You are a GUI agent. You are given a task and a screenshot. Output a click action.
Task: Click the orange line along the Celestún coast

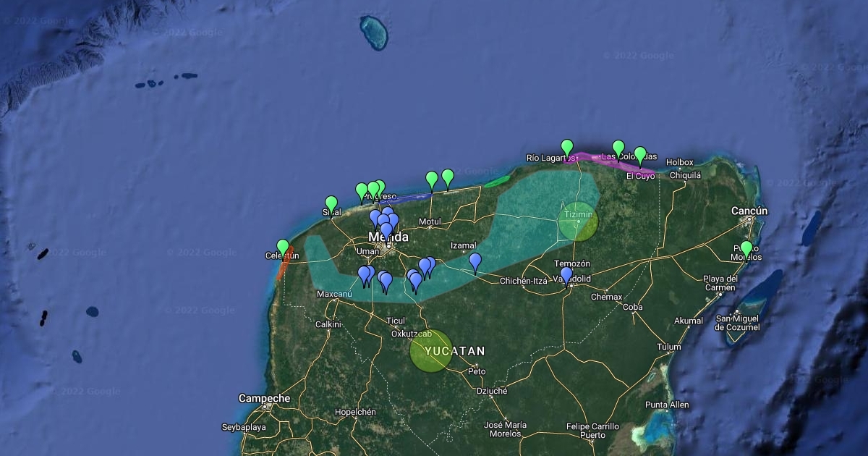pyautogui.click(x=282, y=269)
